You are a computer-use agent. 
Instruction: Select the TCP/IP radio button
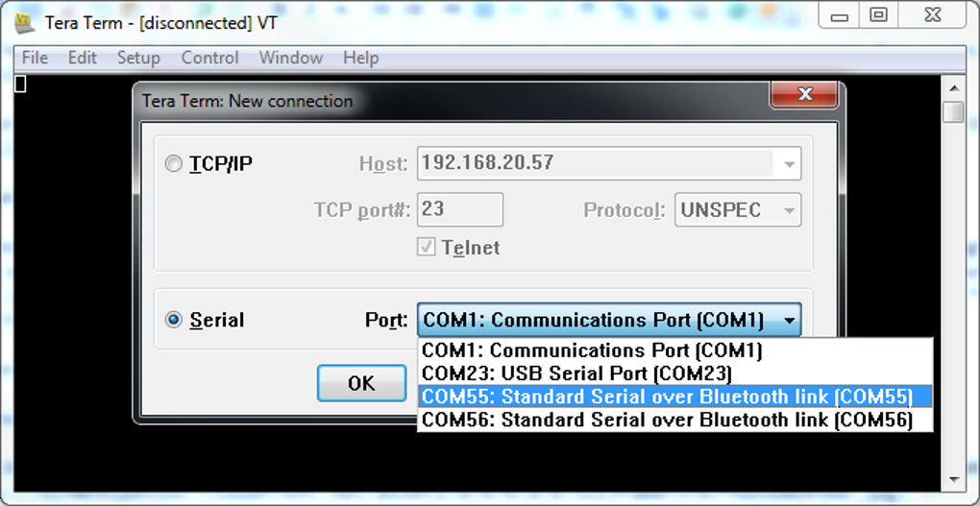174,164
